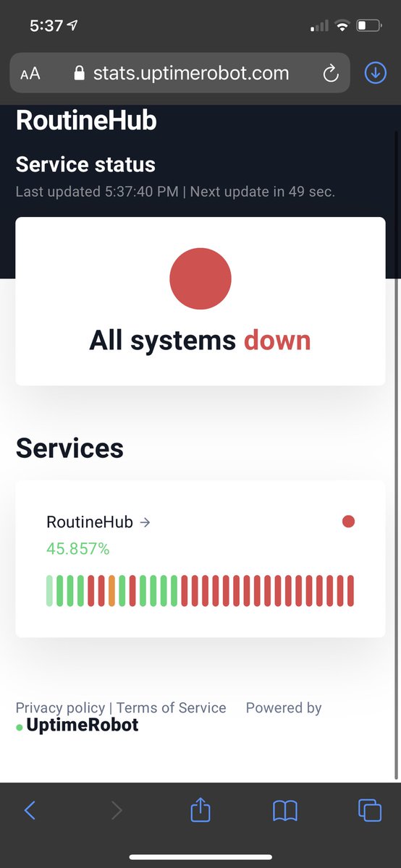Open the Terms of Service link
Viewport: 401px width, 868px height.
[x=172, y=707]
